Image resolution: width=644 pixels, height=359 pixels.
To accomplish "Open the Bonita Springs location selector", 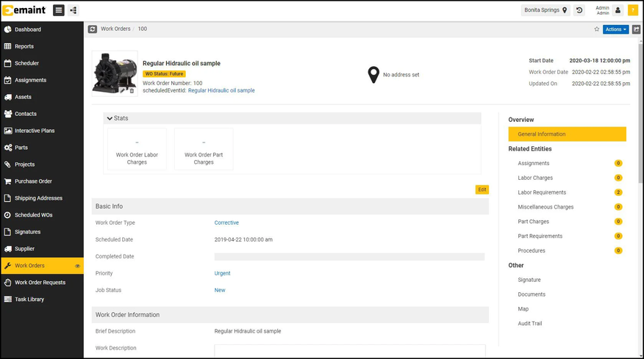I will (545, 10).
